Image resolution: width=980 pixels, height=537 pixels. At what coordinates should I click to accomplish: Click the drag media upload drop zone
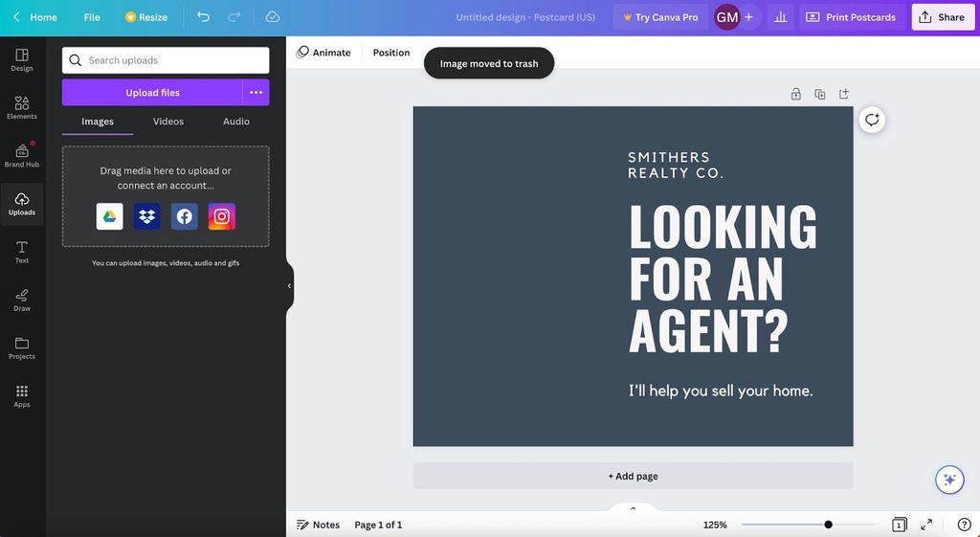click(x=166, y=196)
